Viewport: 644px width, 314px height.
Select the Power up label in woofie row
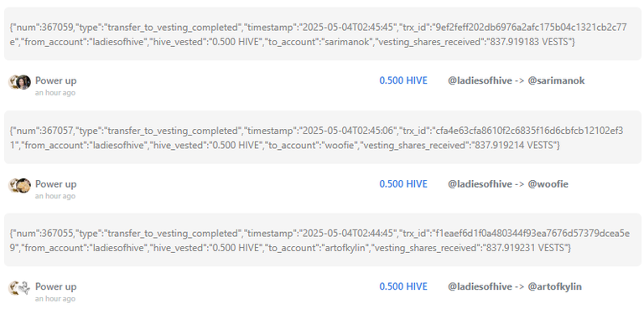pyautogui.click(x=56, y=184)
